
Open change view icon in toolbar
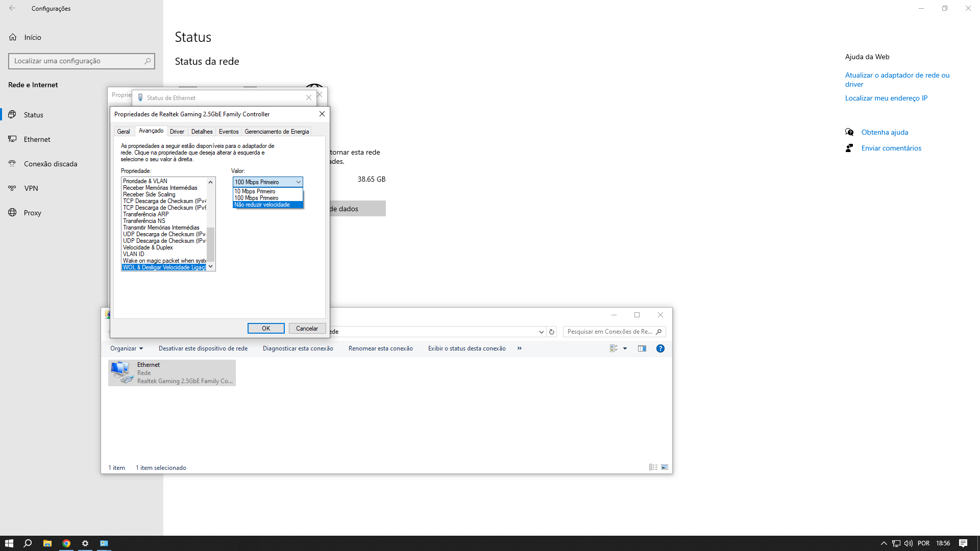614,348
